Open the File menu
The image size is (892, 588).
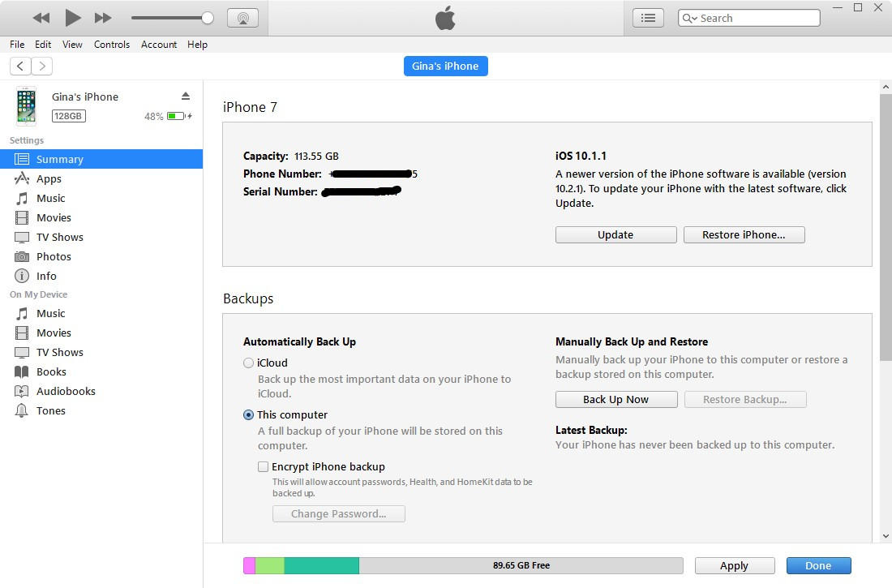[17, 45]
